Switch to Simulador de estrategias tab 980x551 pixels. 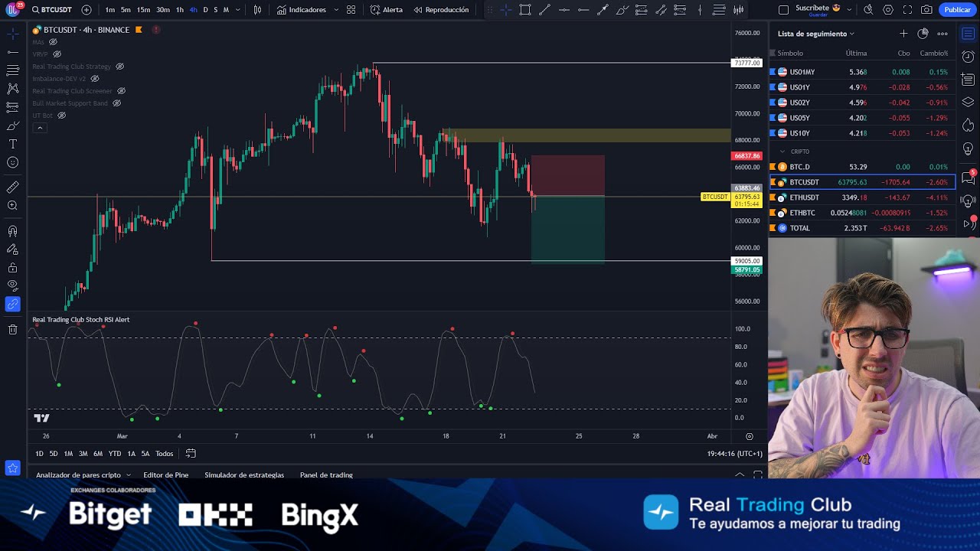244,474
